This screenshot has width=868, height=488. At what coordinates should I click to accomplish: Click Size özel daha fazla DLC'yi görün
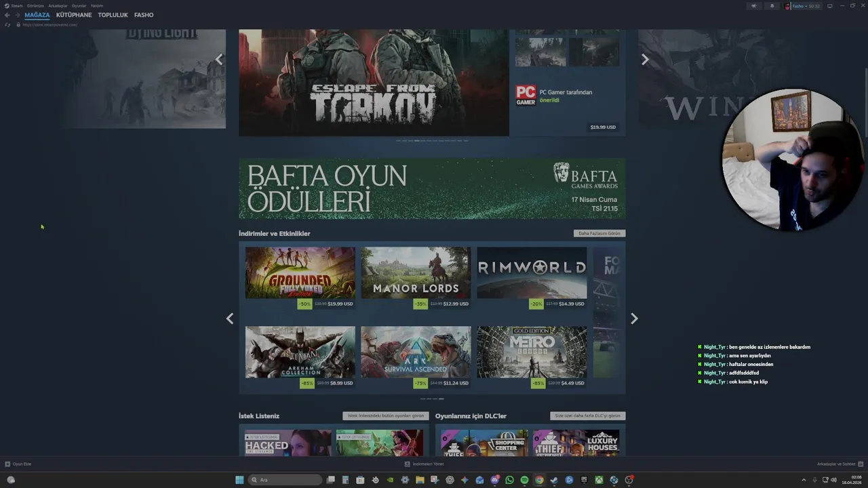click(588, 415)
